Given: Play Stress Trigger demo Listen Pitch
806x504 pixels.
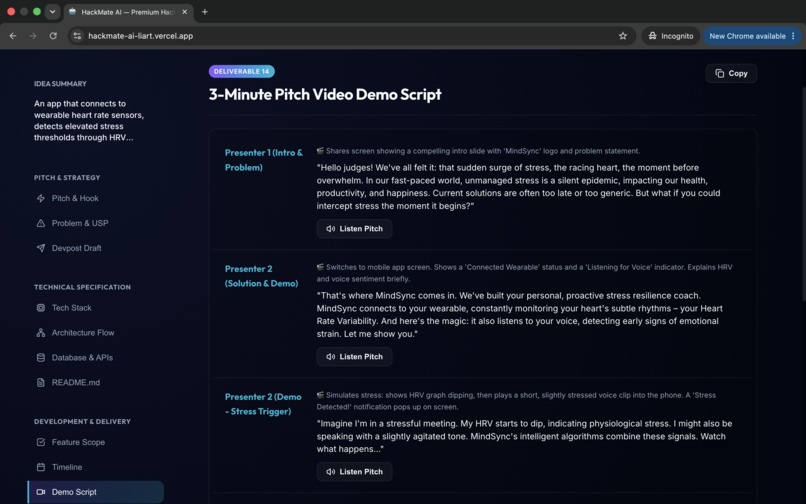Looking at the screenshot, I should pos(354,472).
